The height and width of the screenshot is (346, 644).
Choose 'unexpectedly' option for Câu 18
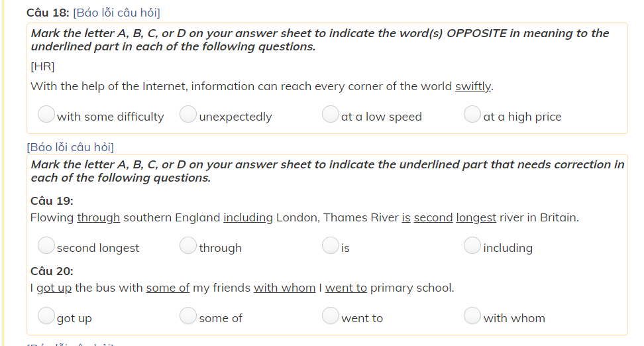point(188,115)
